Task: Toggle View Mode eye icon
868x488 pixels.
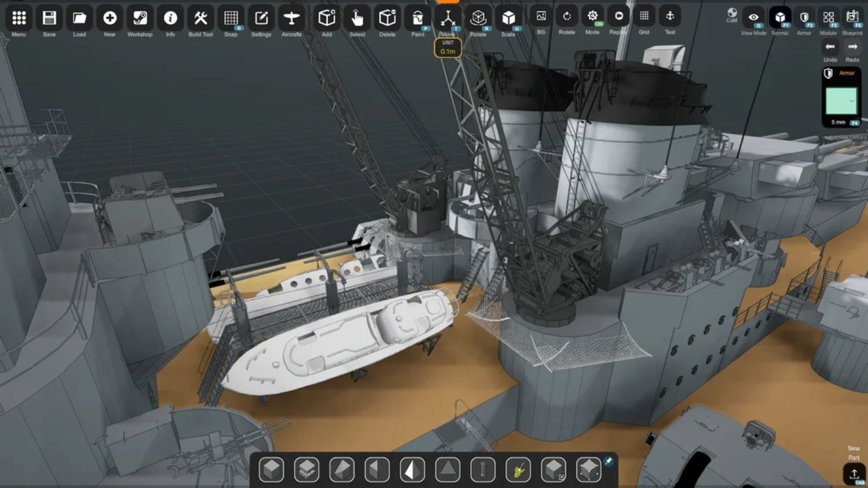Action: 753,18
